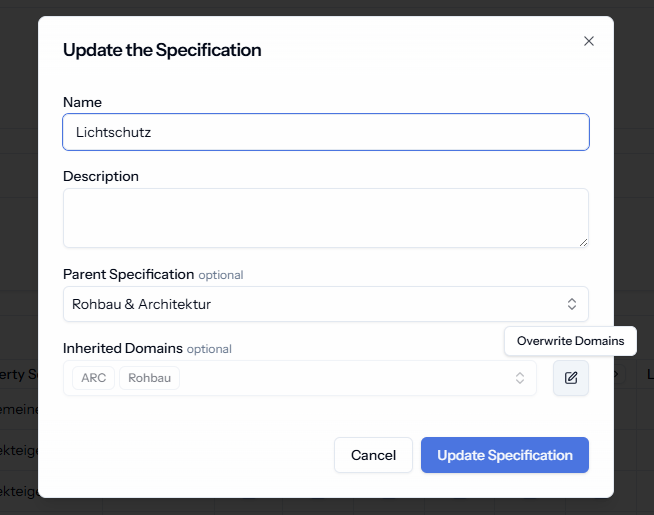The width and height of the screenshot is (654, 515).
Task: Click inside the Description text area
Action: [x=326, y=218]
